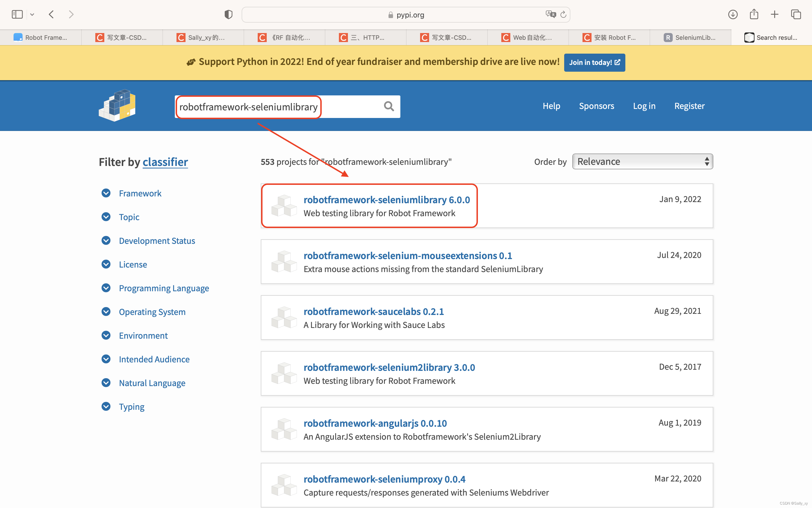The height and width of the screenshot is (508, 812).
Task: Switch to the 《RF 自动化... tab
Action: pos(284,37)
